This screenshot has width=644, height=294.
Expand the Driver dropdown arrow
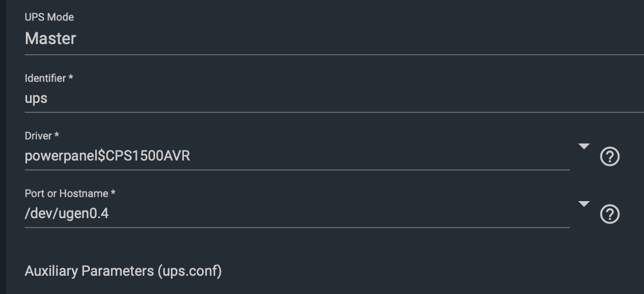(x=583, y=146)
